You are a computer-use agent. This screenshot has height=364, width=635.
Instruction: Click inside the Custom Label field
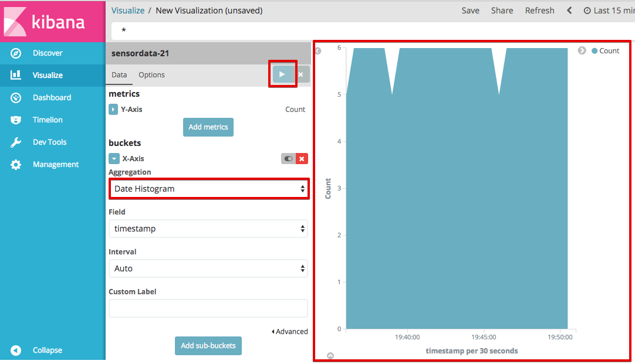coord(208,308)
